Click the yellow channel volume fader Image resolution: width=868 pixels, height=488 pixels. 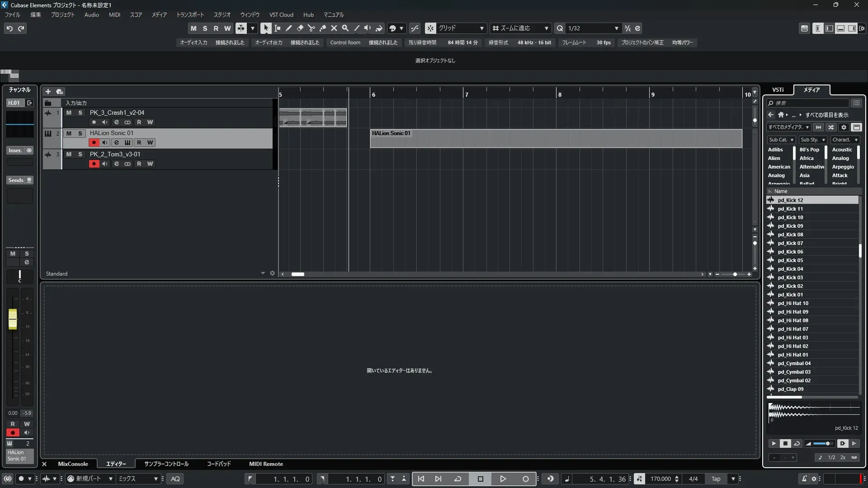click(13, 319)
